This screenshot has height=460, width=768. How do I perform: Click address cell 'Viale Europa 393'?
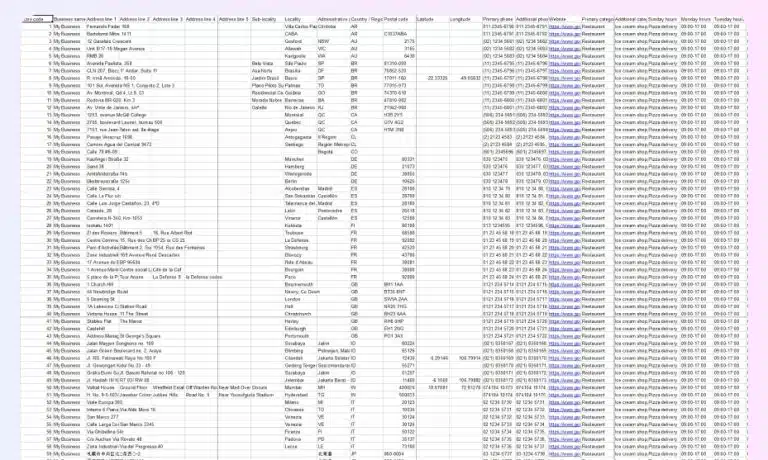tap(104, 402)
